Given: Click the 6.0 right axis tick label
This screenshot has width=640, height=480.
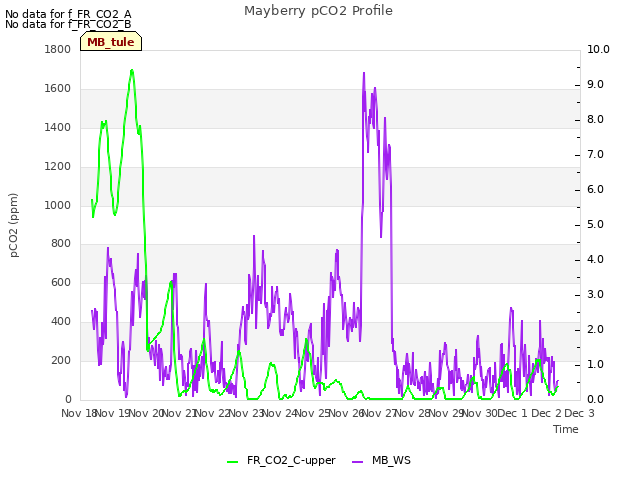Looking at the screenshot, I should click(x=595, y=189).
